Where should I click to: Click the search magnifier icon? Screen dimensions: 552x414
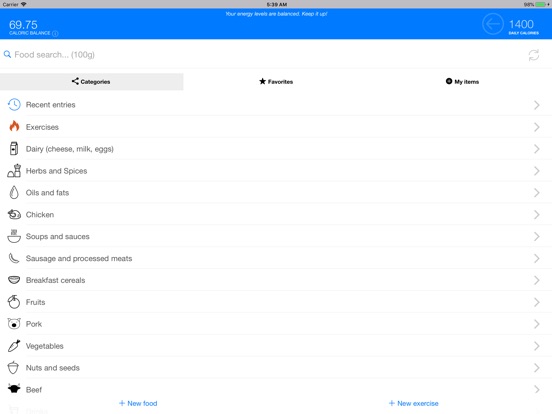coord(7,54)
